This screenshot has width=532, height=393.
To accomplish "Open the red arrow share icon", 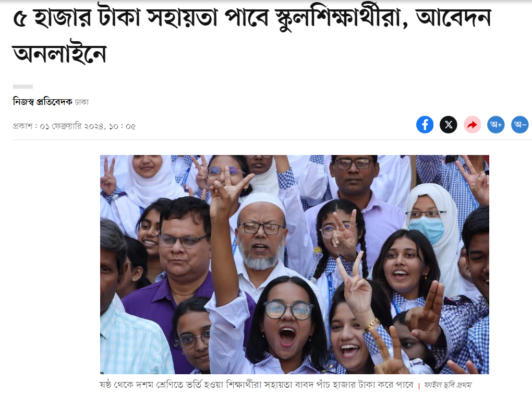I will point(473,125).
